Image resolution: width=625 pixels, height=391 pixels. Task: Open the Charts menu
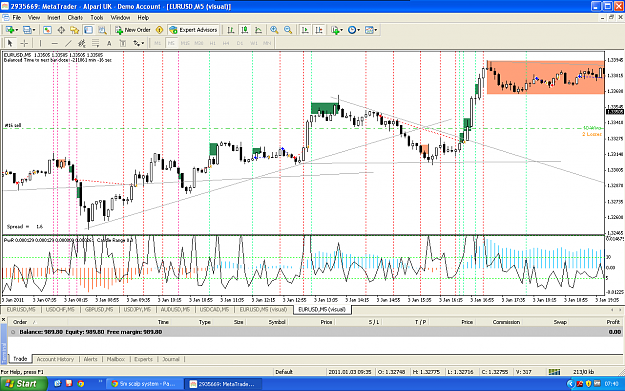click(75, 18)
